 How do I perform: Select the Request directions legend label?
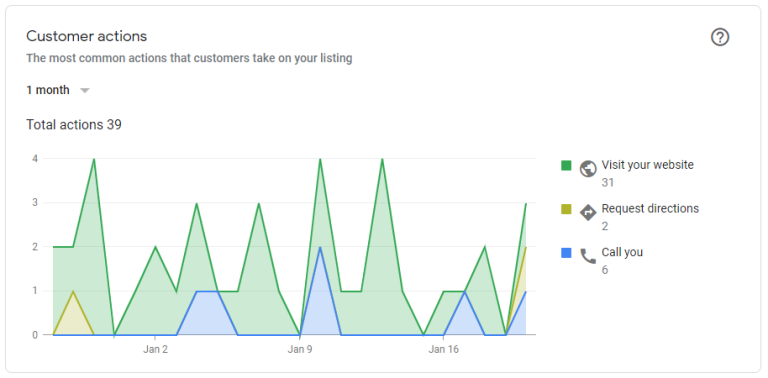coord(650,209)
